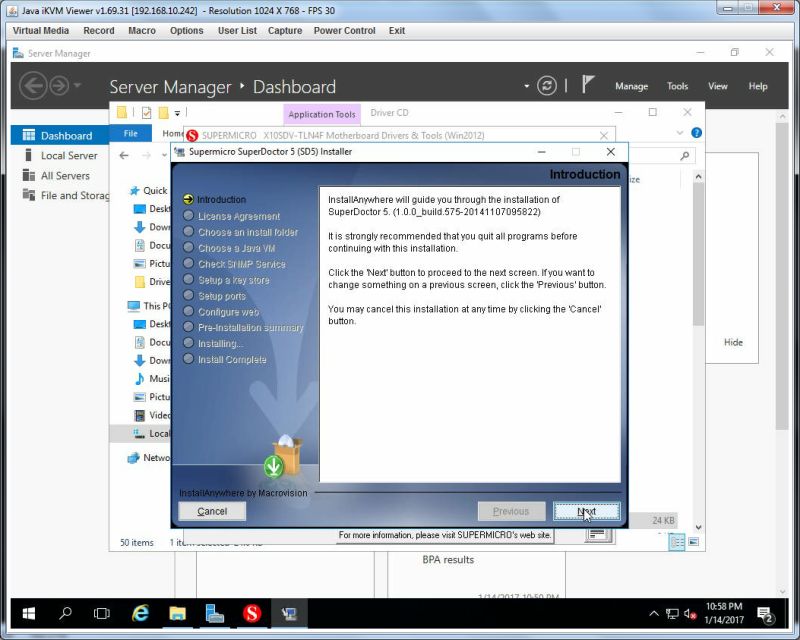Click the Explorer back navigation arrow
The width and height of the screenshot is (800, 640).
124,156
